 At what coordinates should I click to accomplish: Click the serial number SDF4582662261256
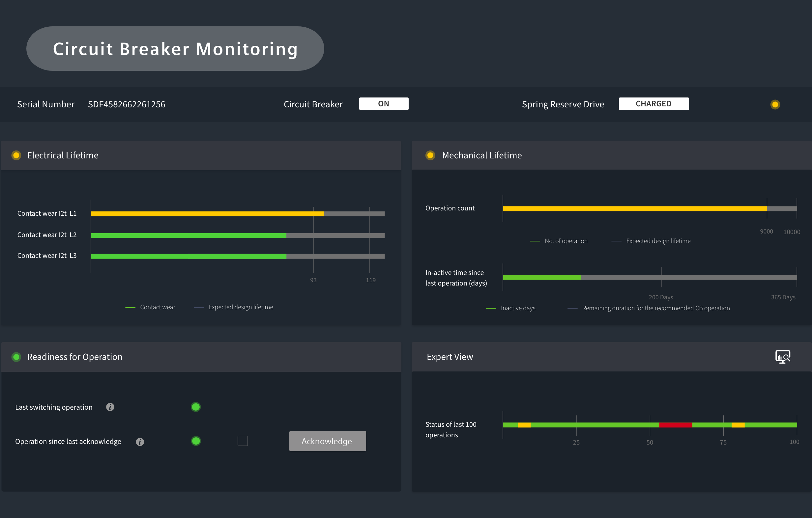tap(127, 104)
